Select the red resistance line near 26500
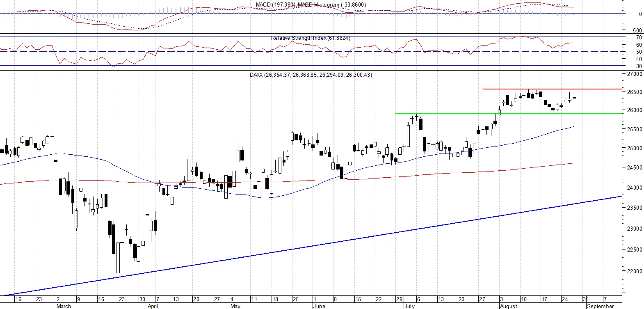 tap(552, 89)
